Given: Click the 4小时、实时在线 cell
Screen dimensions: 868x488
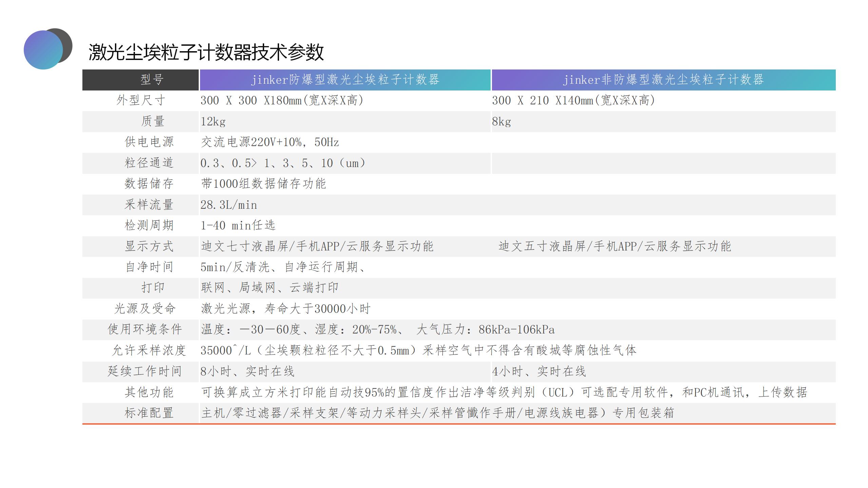Looking at the screenshot, I should click(x=539, y=372).
